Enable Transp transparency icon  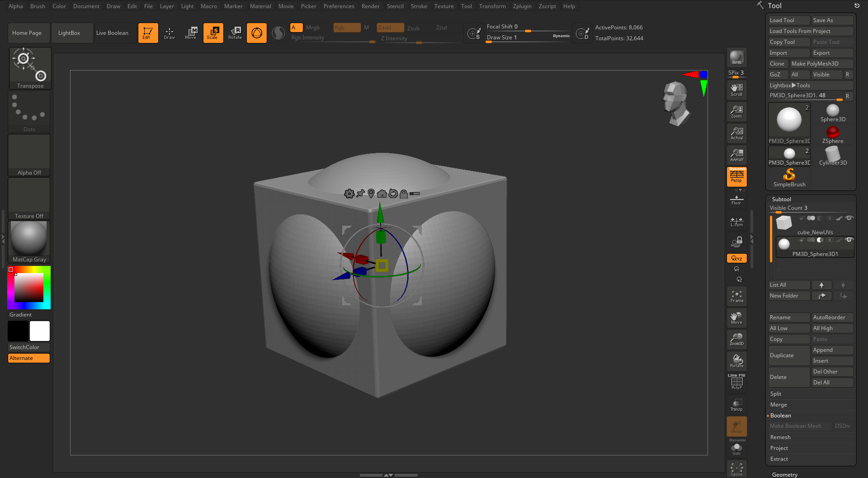pos(736,405)
